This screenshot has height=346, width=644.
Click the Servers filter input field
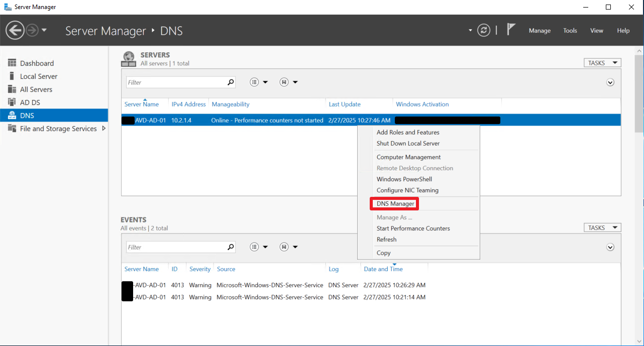[x=175, y=82]
